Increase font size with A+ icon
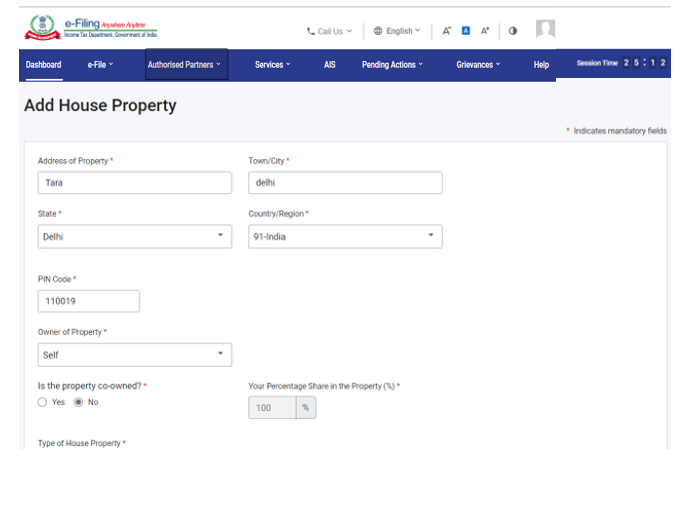Screen dimensions: 687x508 [485, 31]
